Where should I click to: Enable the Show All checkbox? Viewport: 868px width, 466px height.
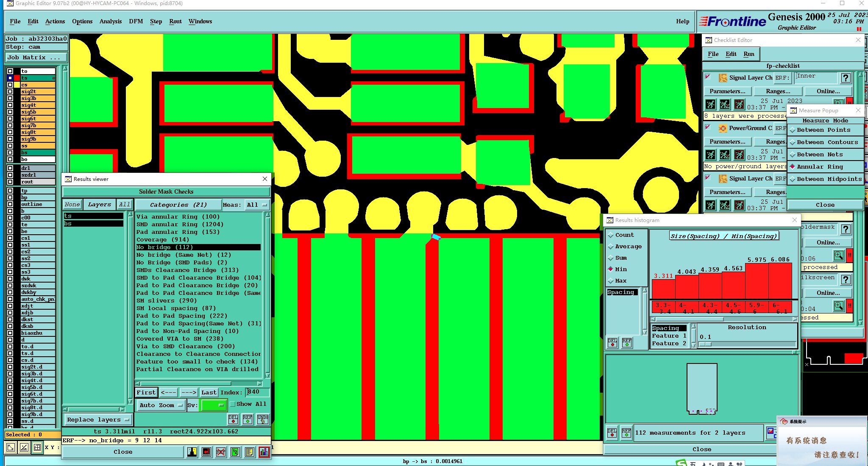[233, 404]
